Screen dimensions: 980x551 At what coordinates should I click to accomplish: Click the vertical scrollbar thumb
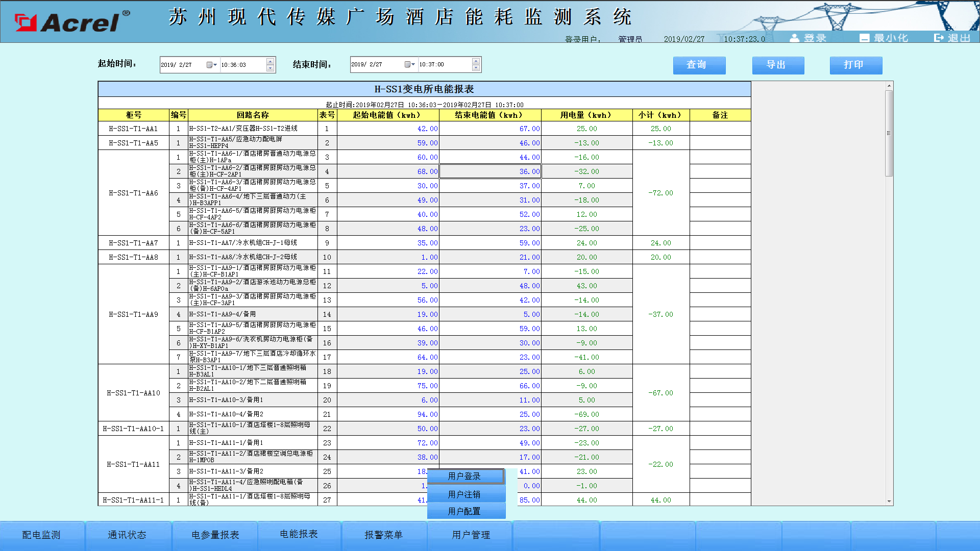click(x=889, y=133)
